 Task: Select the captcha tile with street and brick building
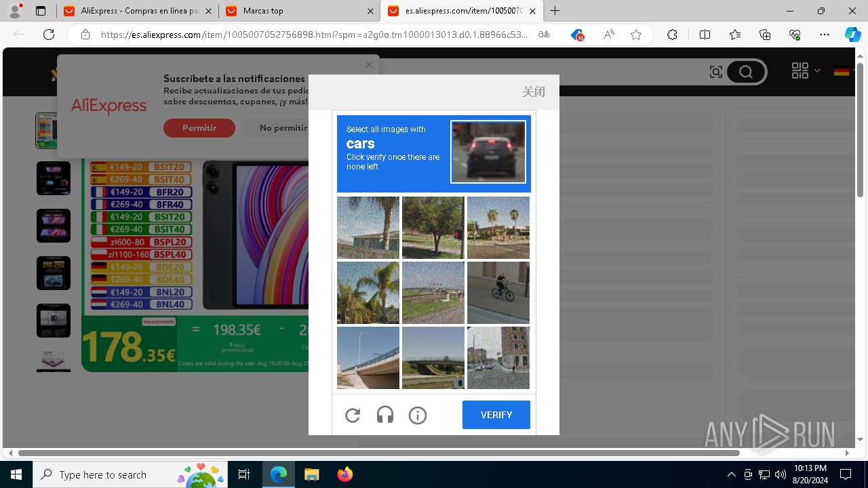click(x=498, y=358)
